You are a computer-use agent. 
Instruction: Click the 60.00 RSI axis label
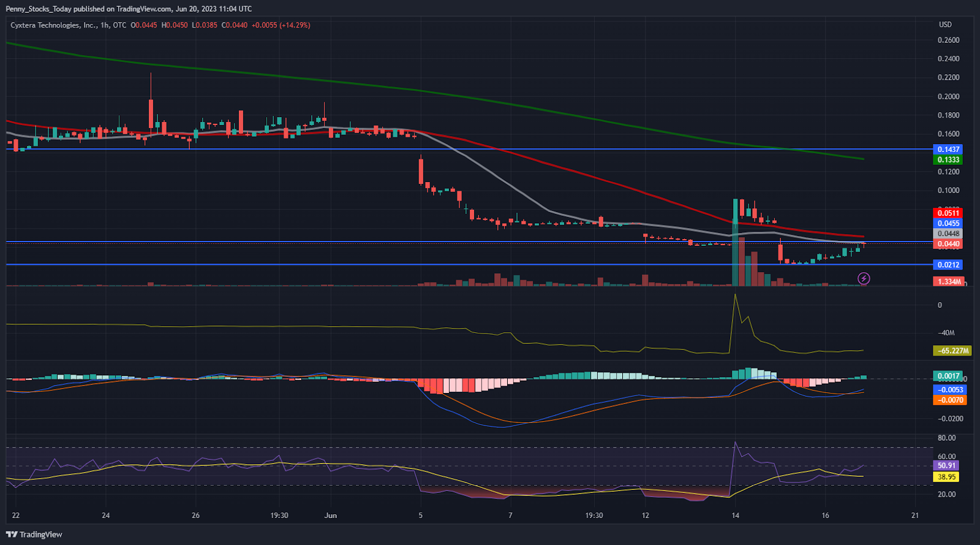point(947,456)
